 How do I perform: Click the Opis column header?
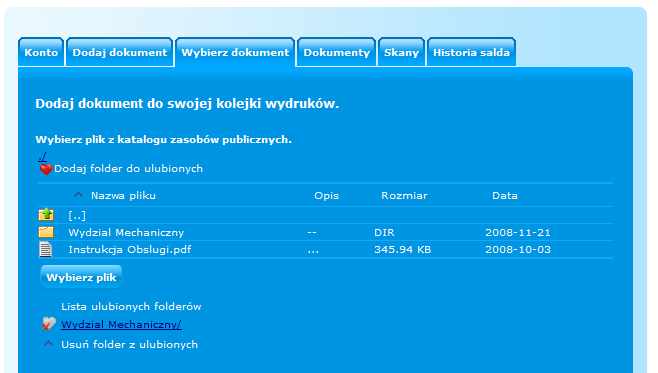coord(326,196)
